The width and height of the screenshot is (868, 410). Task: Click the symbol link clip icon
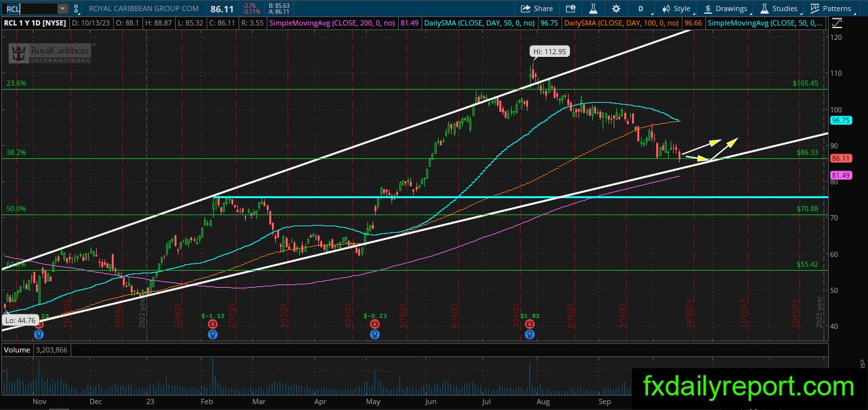76,9
